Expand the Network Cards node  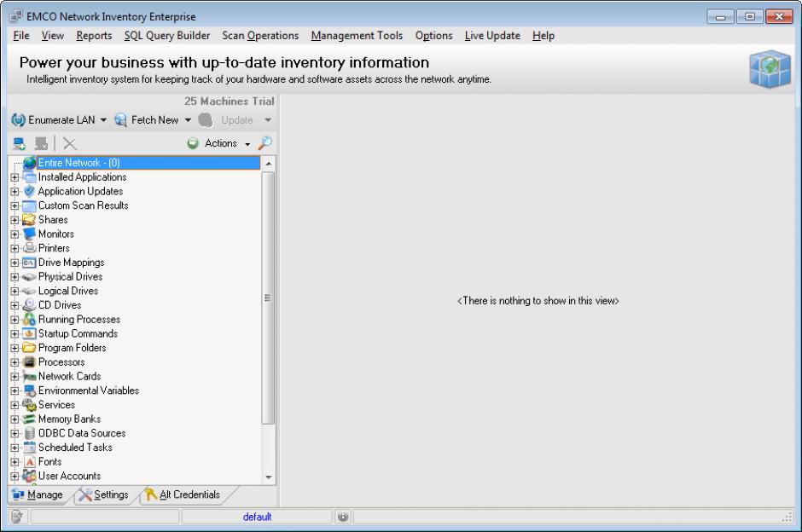coord(15,377)
